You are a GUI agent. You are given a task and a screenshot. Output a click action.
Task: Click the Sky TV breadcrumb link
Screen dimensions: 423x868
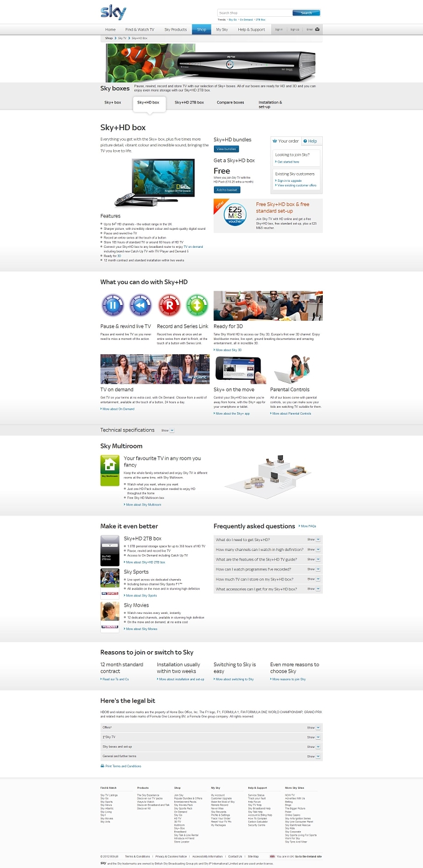coord(122,38)
